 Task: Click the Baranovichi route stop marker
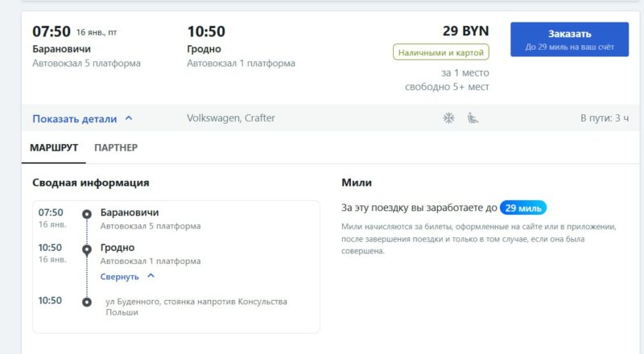click(86, 214)
